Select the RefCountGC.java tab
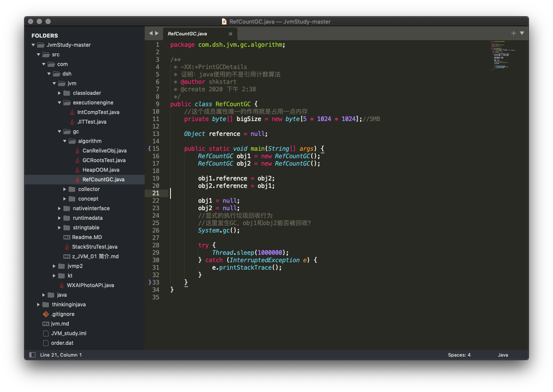 [200, 34]
